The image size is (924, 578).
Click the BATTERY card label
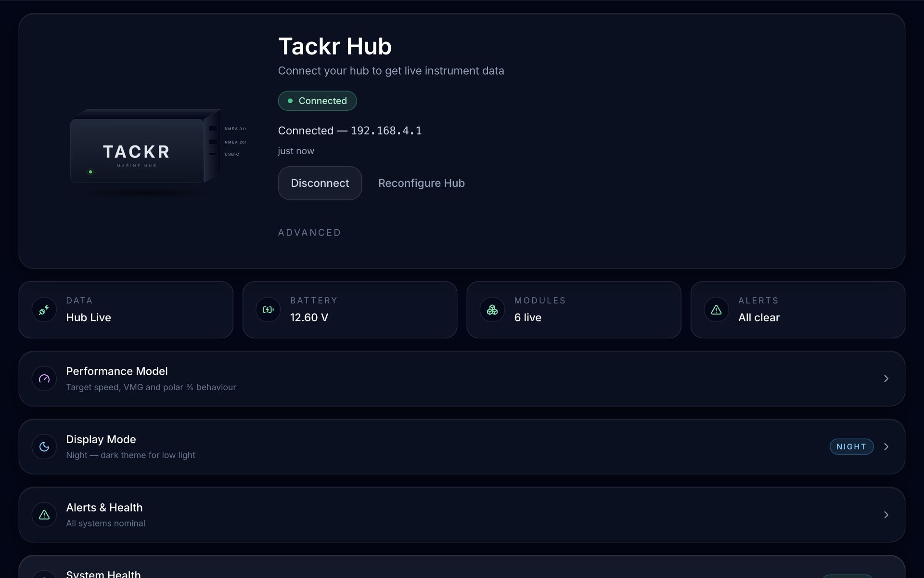(x=314, y=301)
